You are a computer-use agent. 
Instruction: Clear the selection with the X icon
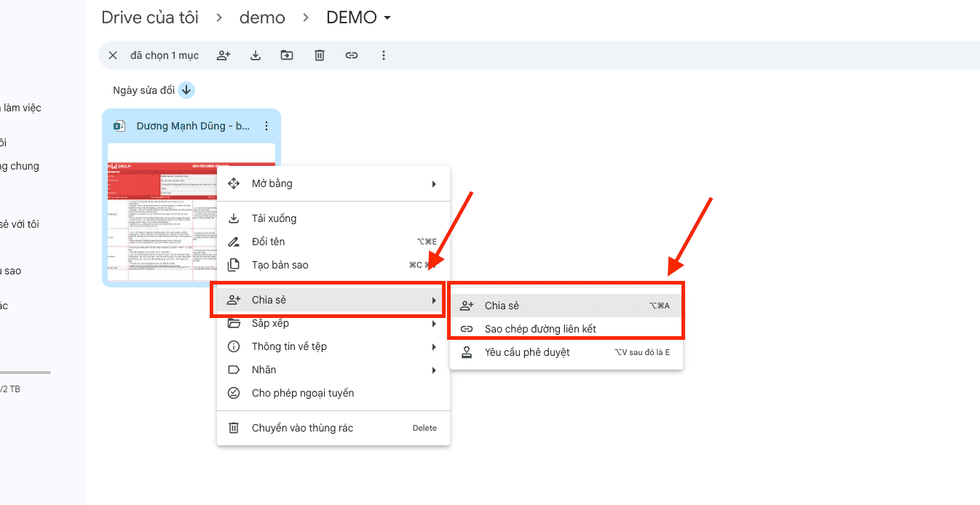[113, 55]
